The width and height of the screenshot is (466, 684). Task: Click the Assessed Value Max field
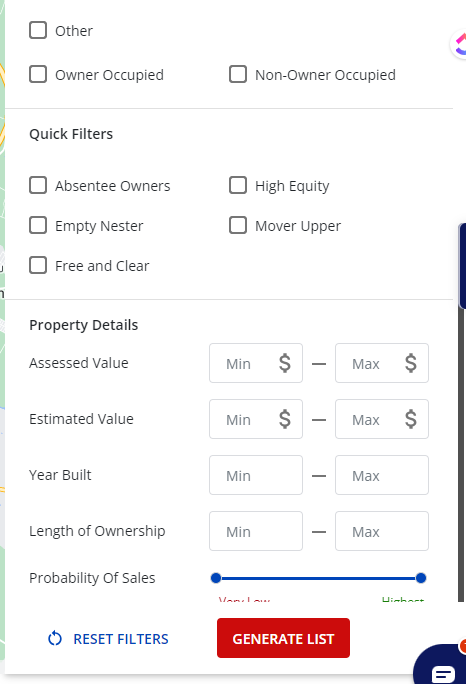point(382,363)
